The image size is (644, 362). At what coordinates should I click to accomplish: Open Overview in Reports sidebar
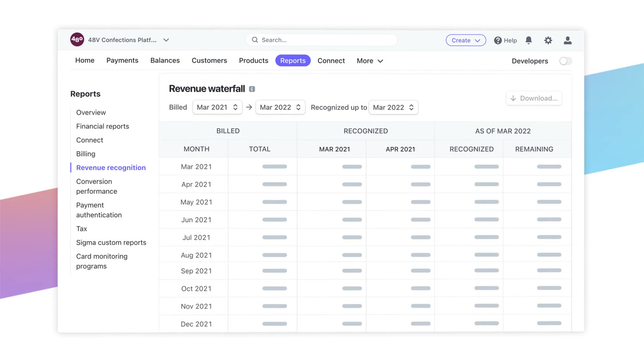tap(91, 113)
